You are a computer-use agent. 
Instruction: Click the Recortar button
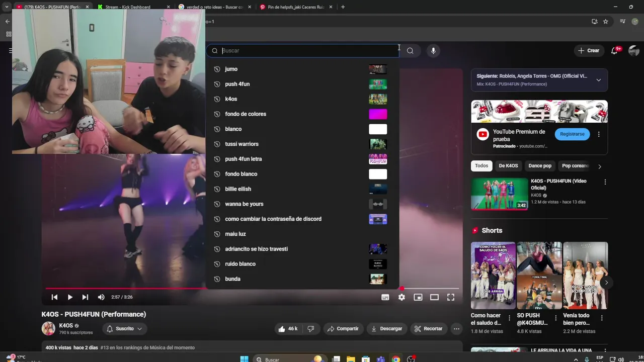pyautogui.click(x=428, y=329)
